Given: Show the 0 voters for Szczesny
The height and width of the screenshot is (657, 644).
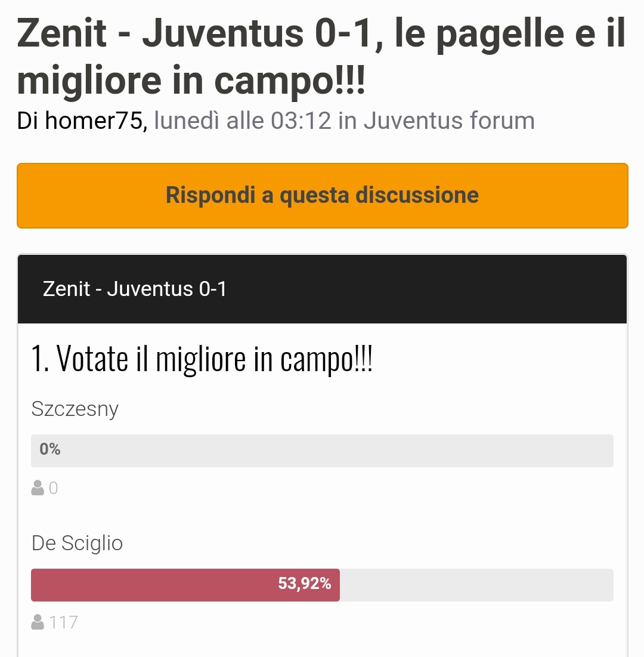Looking at the screenshot, I should (x=53, y=488).
